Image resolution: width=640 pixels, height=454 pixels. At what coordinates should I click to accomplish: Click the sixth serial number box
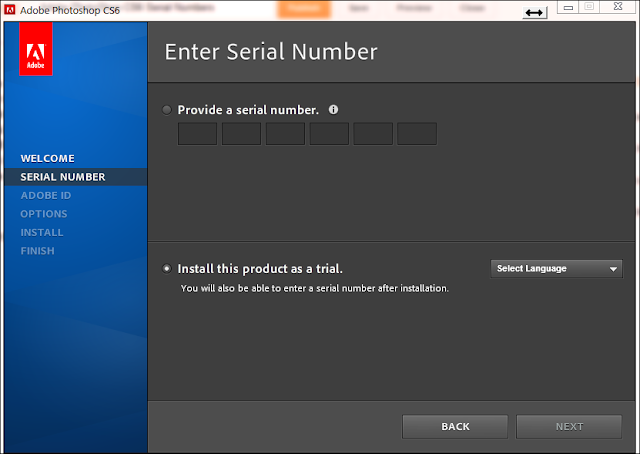(x=417, y=134)
